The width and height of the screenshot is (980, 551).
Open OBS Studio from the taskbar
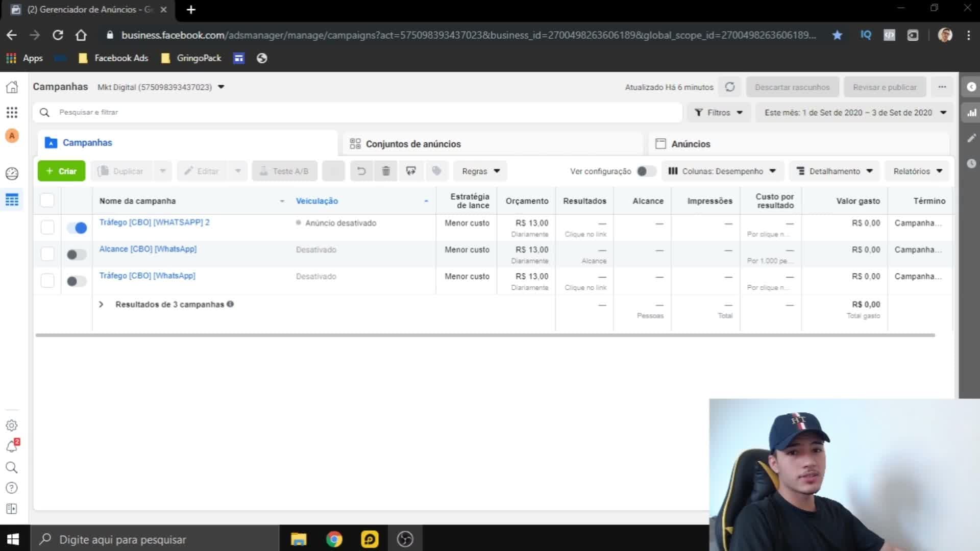tap(405, 539)
